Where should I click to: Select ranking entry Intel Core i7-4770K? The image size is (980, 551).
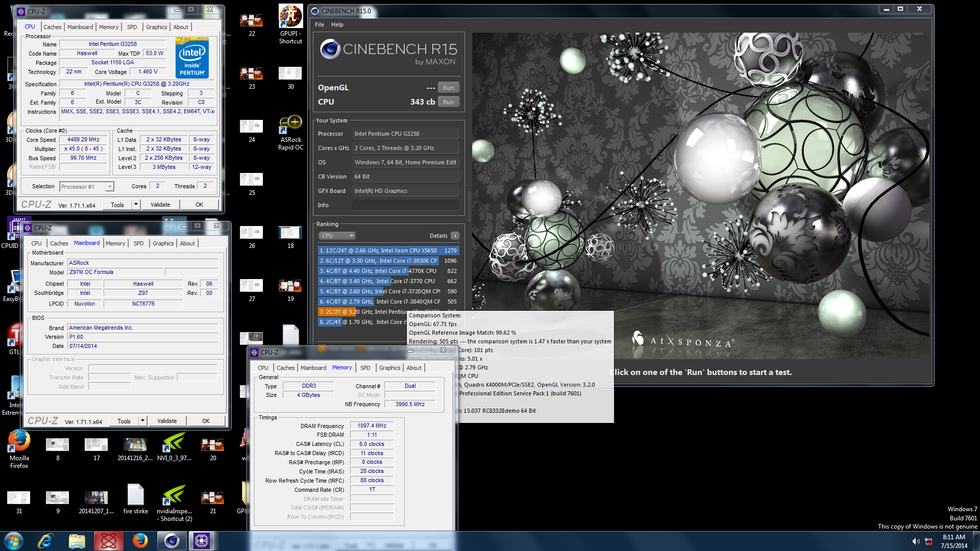pyautogui.click(x=388, y=271)
